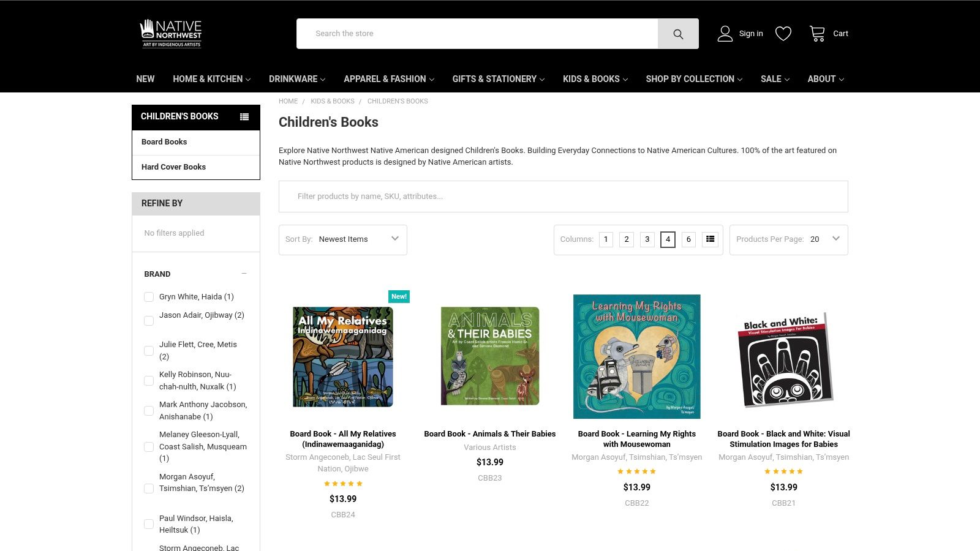Image resolution: width=980 pixels, height=551 pixels.
Task: Expand Drinkware menu
Action: tap(297, 79)
